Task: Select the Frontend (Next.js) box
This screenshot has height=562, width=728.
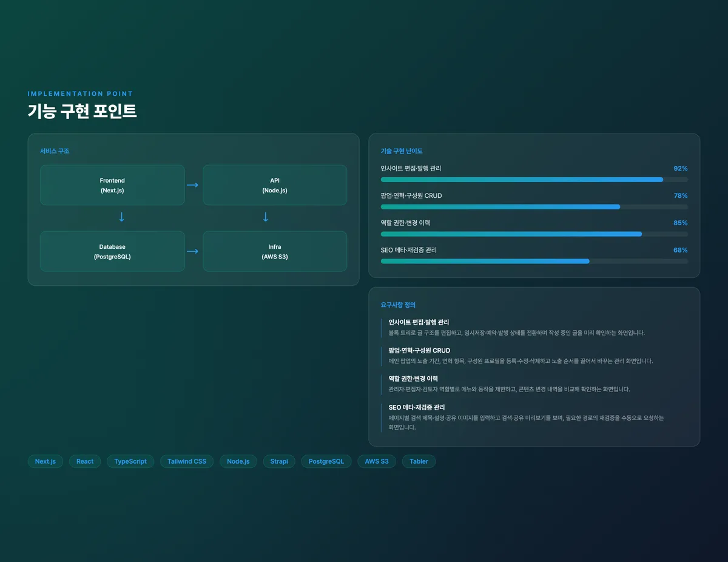Action: pyautogui.click(x=112, y=185)
